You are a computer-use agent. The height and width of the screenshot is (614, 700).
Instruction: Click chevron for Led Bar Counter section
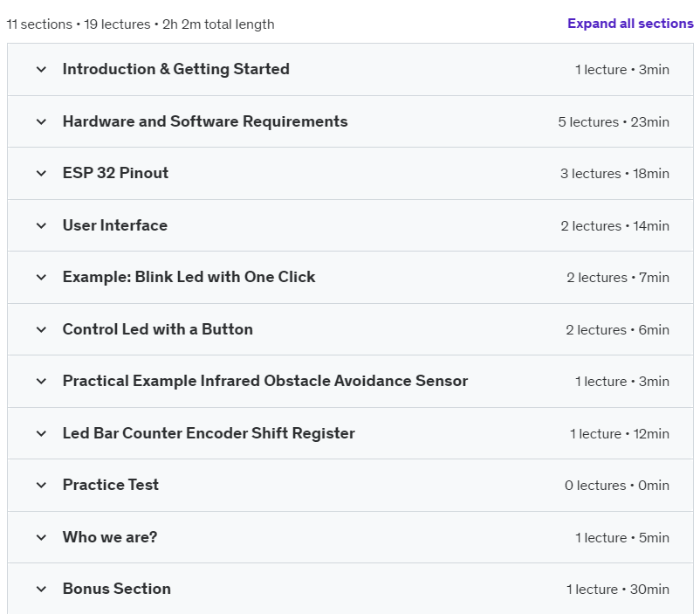(41, 433)
